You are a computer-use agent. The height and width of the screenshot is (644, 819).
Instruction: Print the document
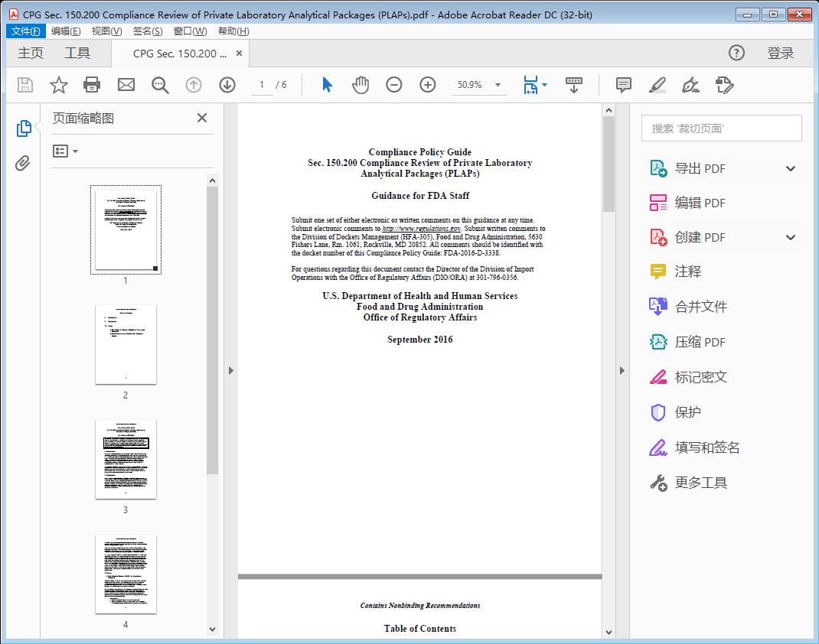click(x=92, y=85)
